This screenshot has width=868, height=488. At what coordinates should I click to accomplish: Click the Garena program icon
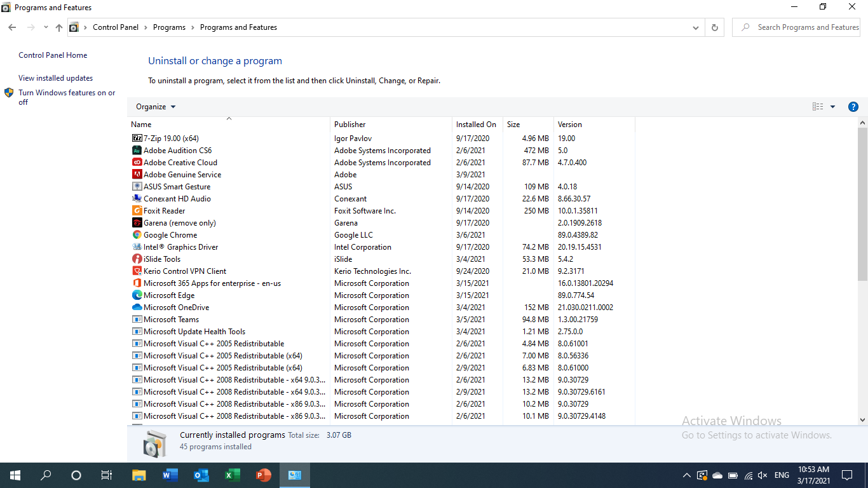point(137,222)
